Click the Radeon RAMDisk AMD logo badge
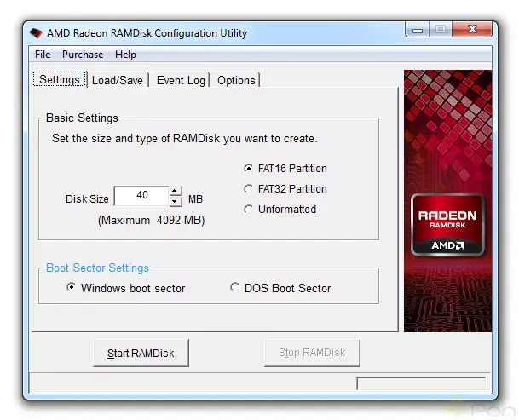 click(x=447, y=225)
